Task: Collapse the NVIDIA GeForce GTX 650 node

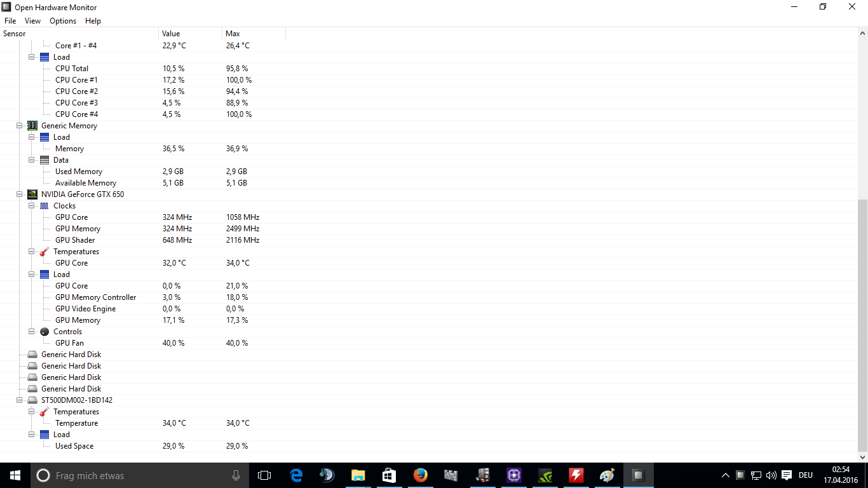Action: coord(20,194)
